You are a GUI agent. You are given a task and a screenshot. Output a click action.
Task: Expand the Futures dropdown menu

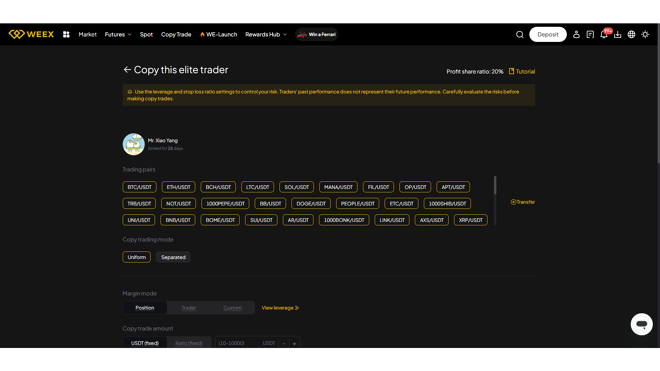118,35
